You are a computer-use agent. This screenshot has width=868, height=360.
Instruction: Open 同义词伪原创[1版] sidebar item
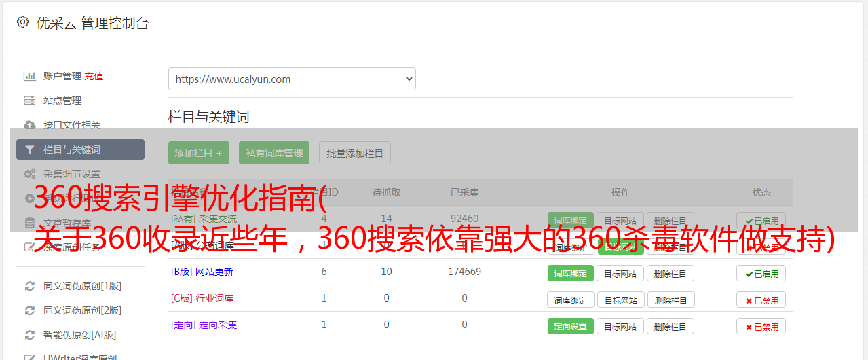click(83, 286)
